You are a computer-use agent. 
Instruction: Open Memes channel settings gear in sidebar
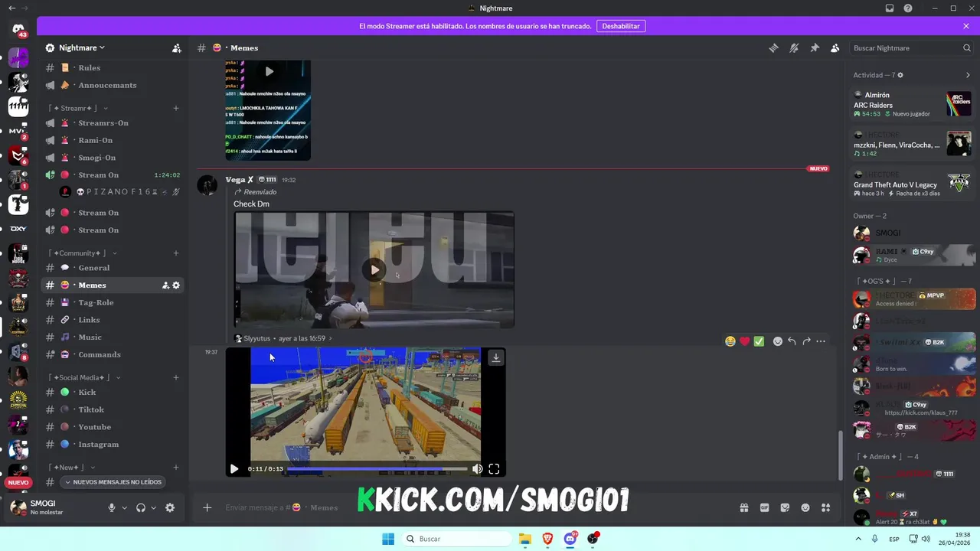[x=176, y=285]
